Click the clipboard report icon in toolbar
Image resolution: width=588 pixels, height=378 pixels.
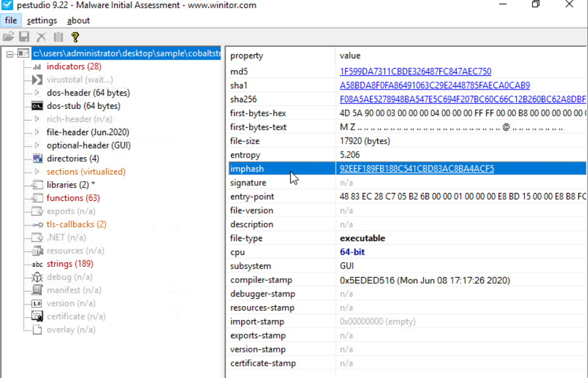point(58,37)
